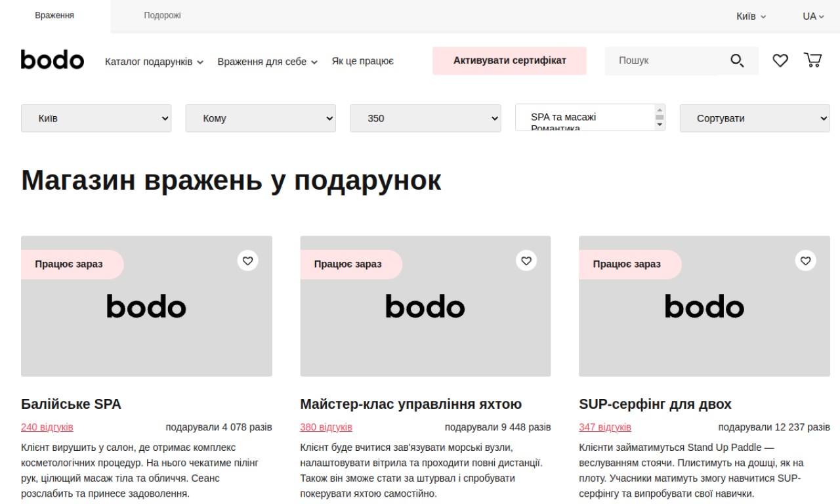Click text 'подарували 12 237 разів'

pyautogui.click(x=774, y=427)
